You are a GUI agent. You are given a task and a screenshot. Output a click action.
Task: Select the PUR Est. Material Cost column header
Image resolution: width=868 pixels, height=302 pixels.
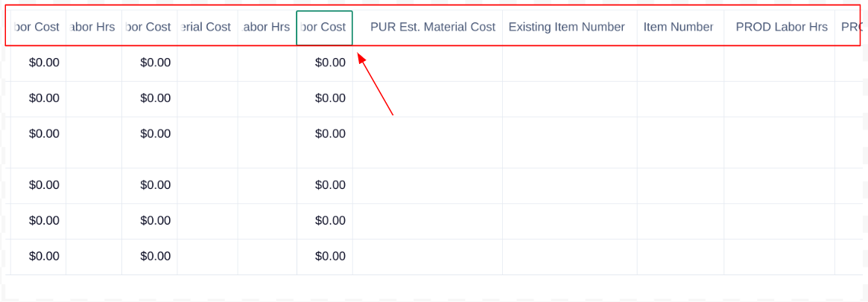tap(428, 27)
